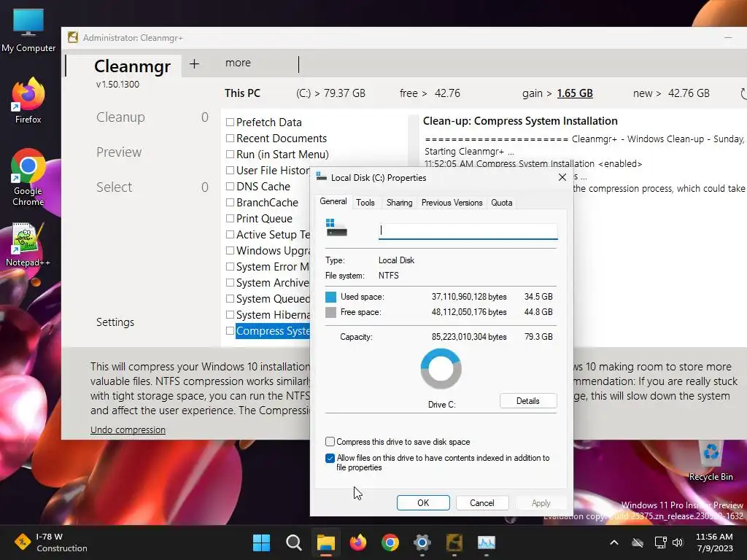The image size is (747, 560).
Task: Close the Local Disk (C:) Properties dialog
Action: [562, 177]
